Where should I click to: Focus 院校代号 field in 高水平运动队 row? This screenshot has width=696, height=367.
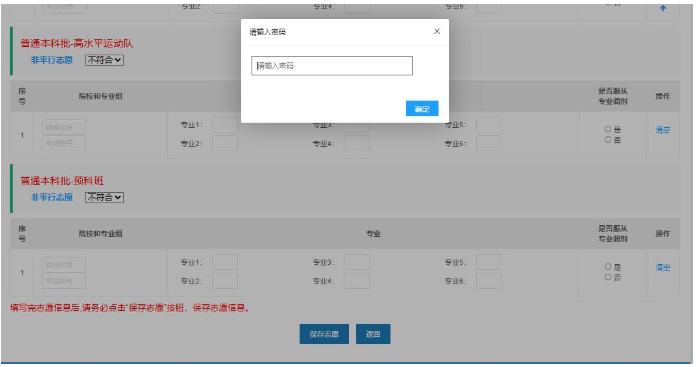tap(64, 127)
